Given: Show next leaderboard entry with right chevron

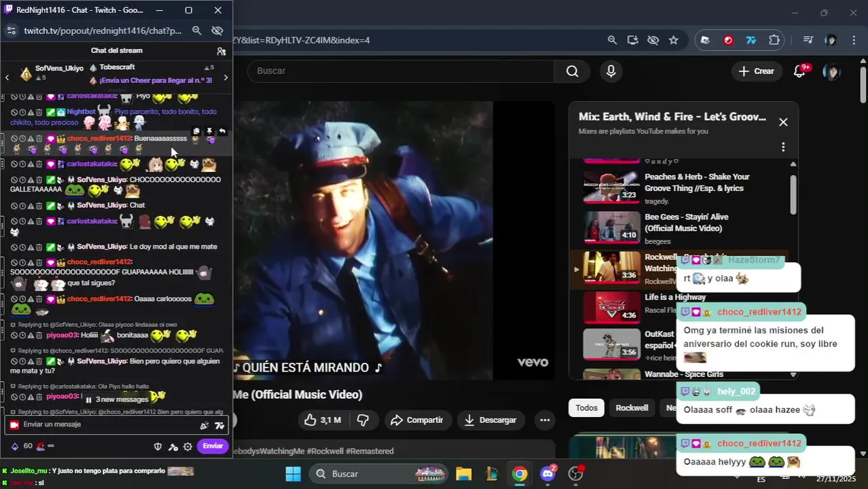Looking at the screenshot, I should click(x=225, y=77).
